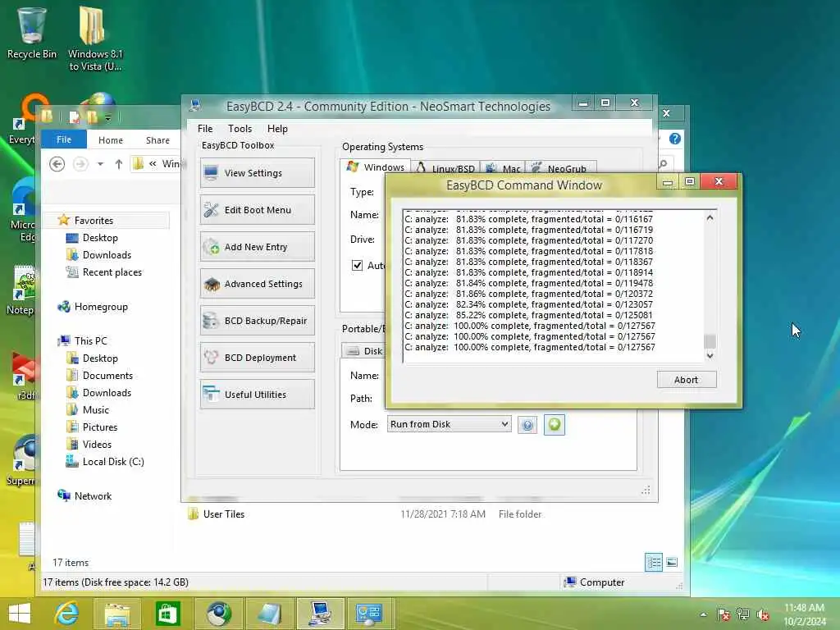Image resolution: width=840 pixels, height=630 pixels.
Task: Switch to the Mac tab
Action: pyautogui.click(x=503, y=168)
